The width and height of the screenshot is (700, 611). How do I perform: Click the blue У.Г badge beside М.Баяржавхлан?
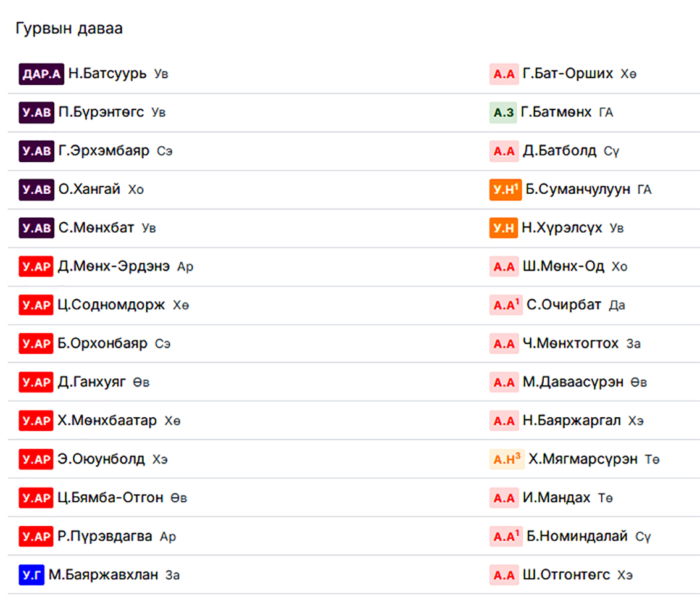pyautogui.click(x=31, y=575)
